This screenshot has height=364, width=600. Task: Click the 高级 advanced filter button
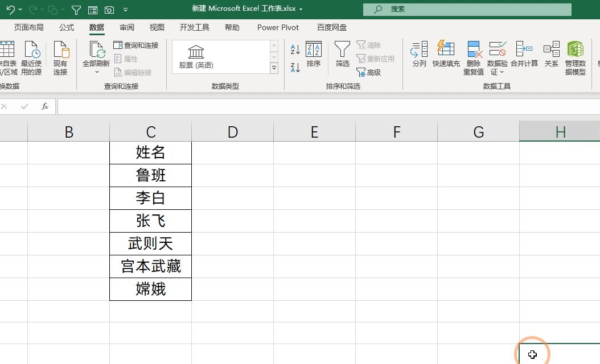pos(368,73)
